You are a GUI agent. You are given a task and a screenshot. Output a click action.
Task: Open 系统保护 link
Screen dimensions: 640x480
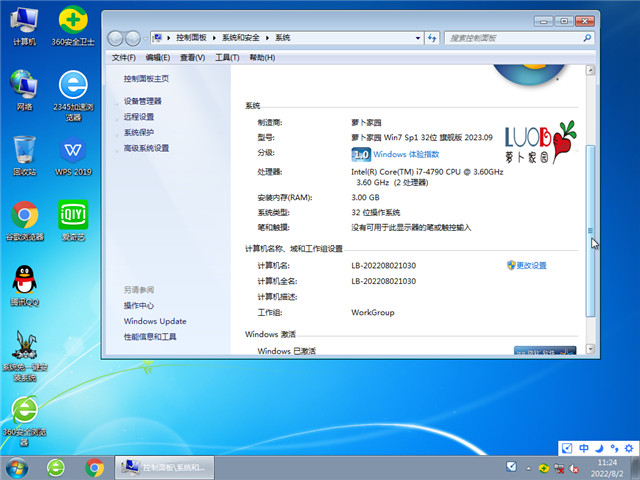[139, 132]
